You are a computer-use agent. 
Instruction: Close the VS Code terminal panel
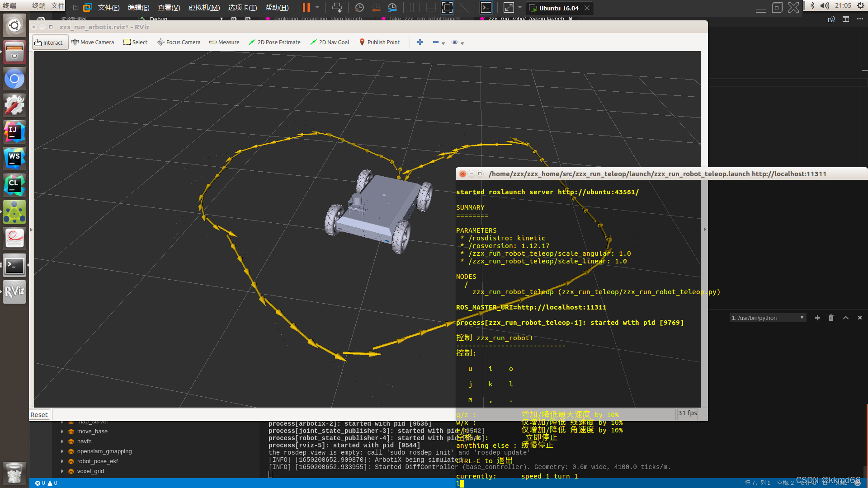pyautogui.click(x=860, y=318)
